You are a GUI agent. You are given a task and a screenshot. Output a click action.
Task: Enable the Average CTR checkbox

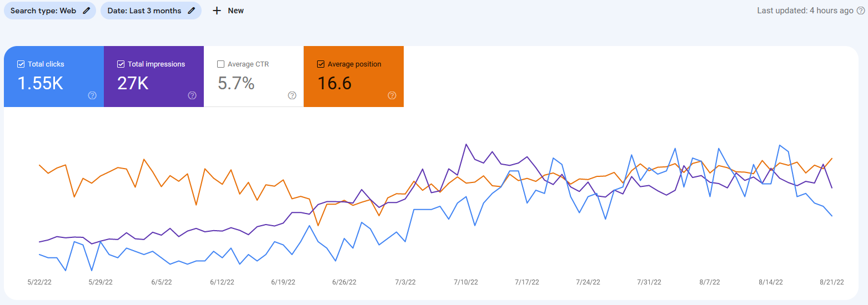point(220,64)
